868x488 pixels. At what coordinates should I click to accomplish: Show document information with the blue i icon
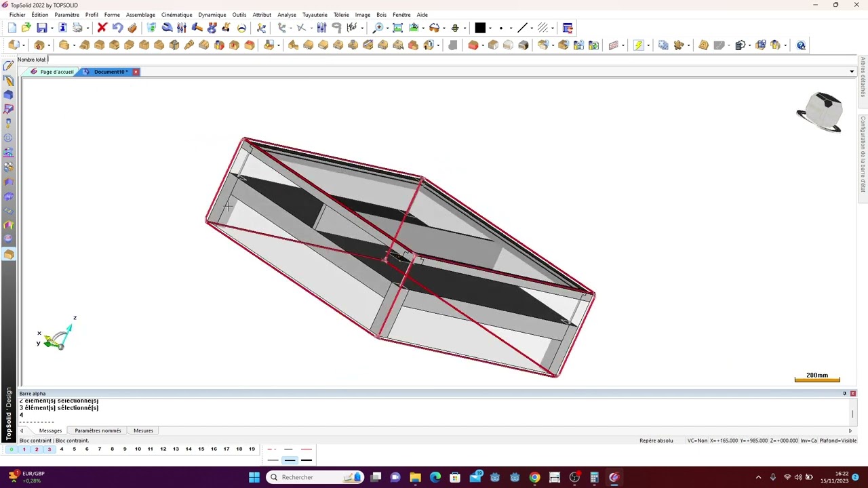click(x=62, y=28)
